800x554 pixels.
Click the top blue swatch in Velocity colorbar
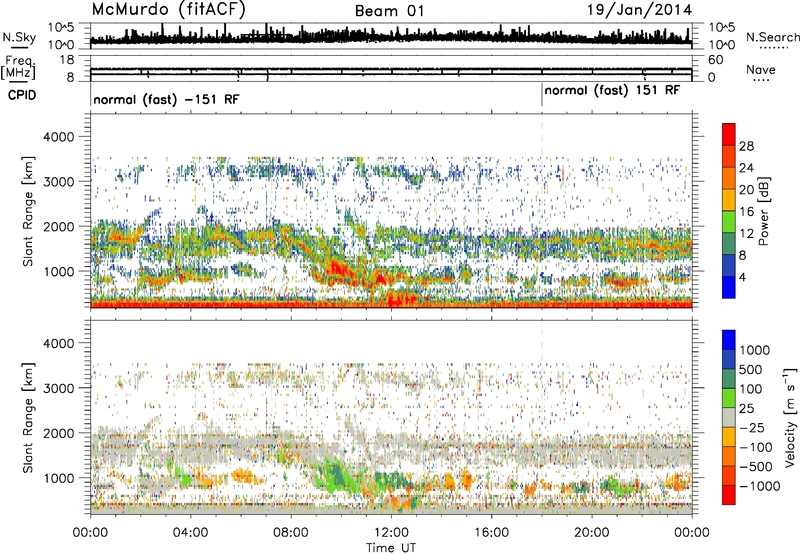pos(729,340)
